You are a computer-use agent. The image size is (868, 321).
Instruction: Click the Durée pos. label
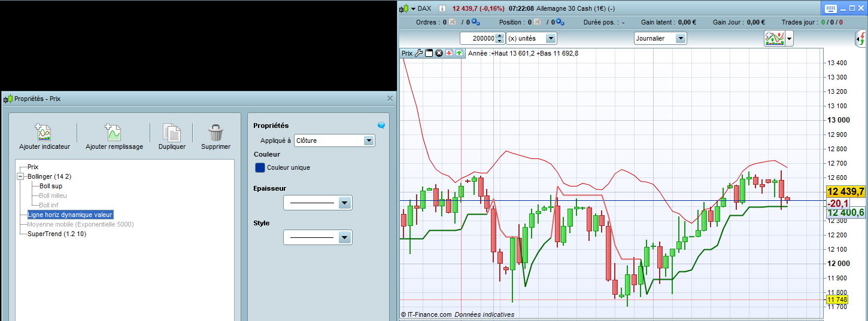click(601, 22)
